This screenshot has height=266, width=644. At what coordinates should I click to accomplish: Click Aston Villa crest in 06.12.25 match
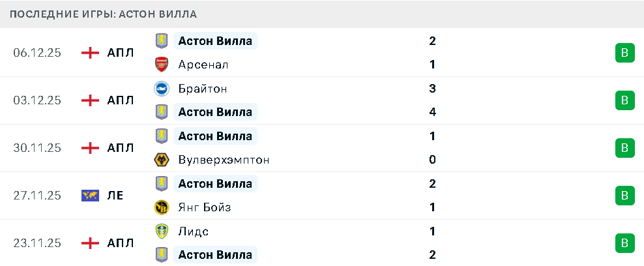(161, 41)
